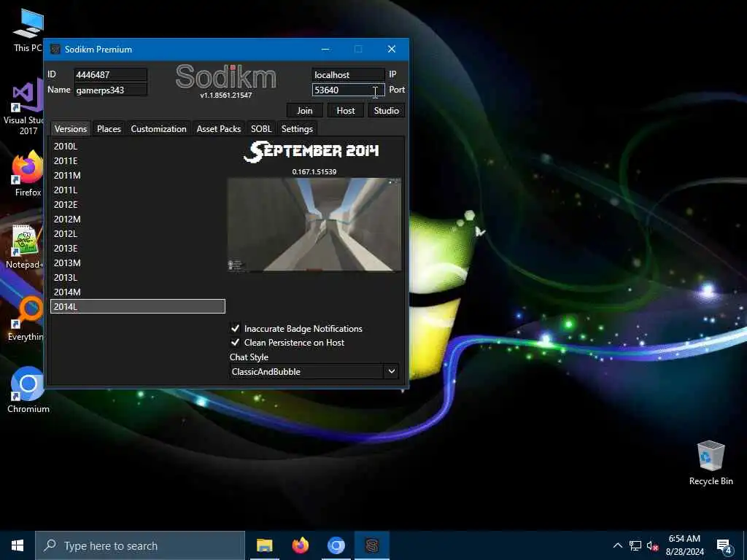This screenshot has height=560, width=747.
Task: Click the Windows Start button
Action: 18,545
